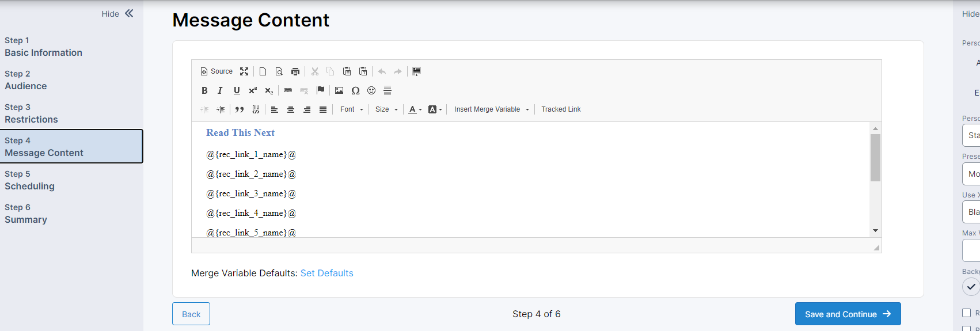The image size is (980, 331).
Task: Insert a special character with the Omega icon
Action: point(355,90)
